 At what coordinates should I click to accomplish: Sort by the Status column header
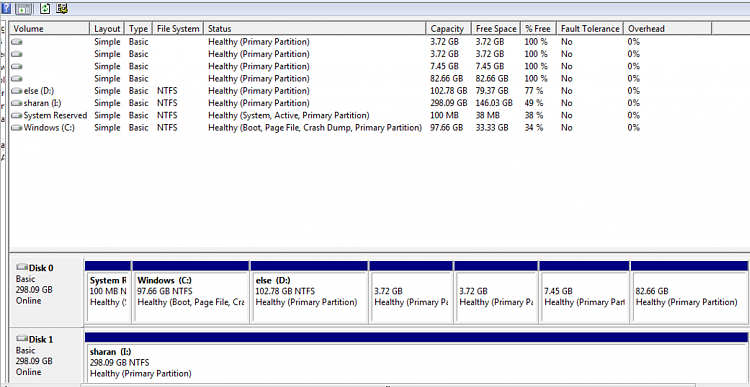(315, 29)
